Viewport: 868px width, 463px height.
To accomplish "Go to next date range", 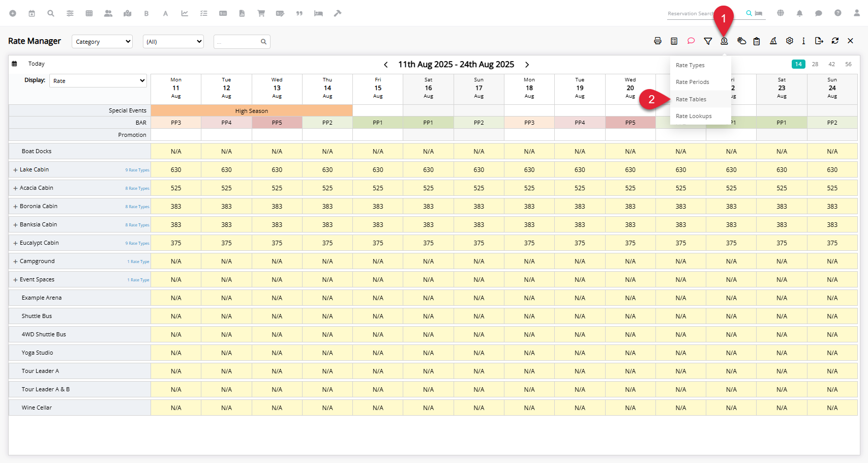I will (527, 65).
